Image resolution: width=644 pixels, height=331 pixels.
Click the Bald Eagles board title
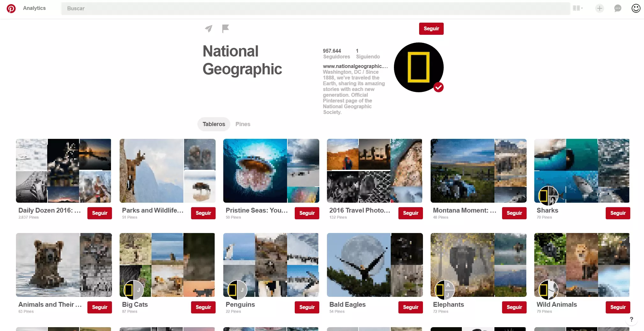[x=347, y=305]
